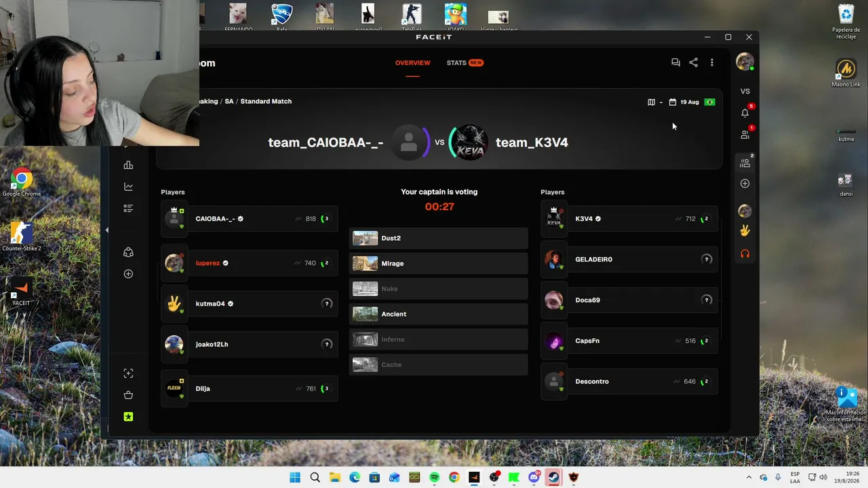The width and height of the screenshot is (868, 488).
Task: Click the green star icon in left sidebar
Action: [128, 417]
